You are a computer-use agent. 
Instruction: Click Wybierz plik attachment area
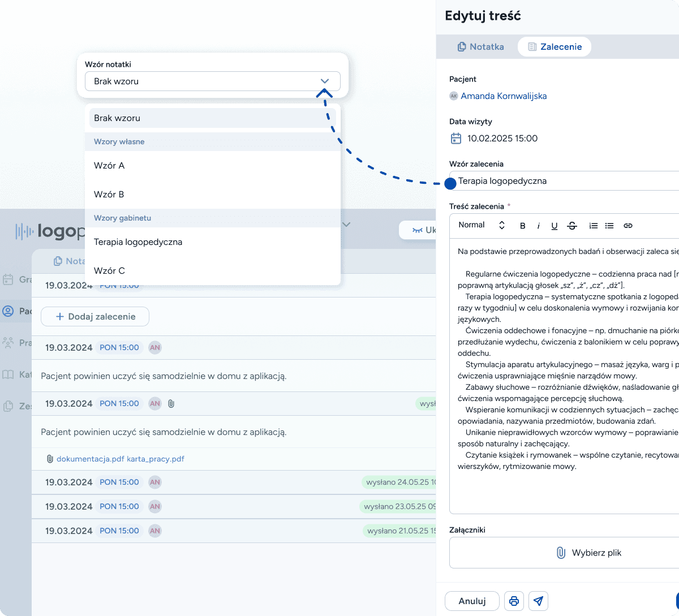click(588, 553)
